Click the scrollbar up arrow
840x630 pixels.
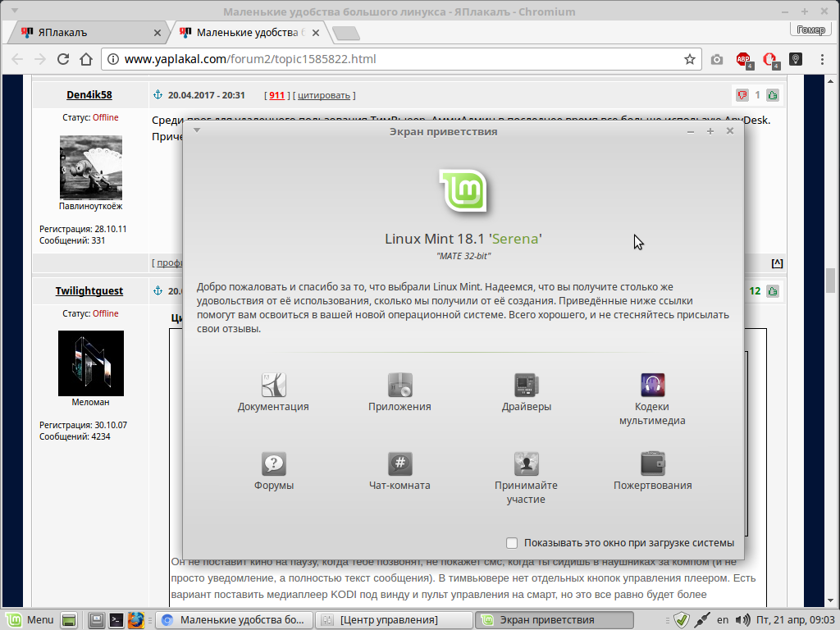coord(830,81)
